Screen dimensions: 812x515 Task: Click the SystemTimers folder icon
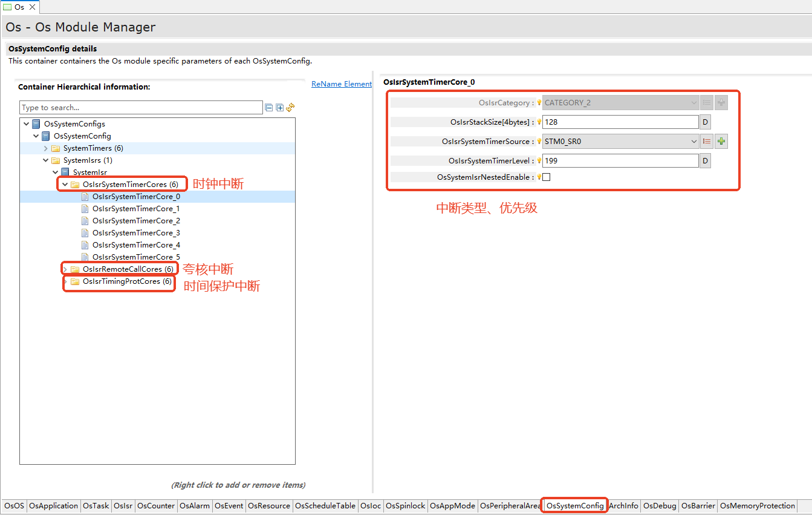pos(56,148)
